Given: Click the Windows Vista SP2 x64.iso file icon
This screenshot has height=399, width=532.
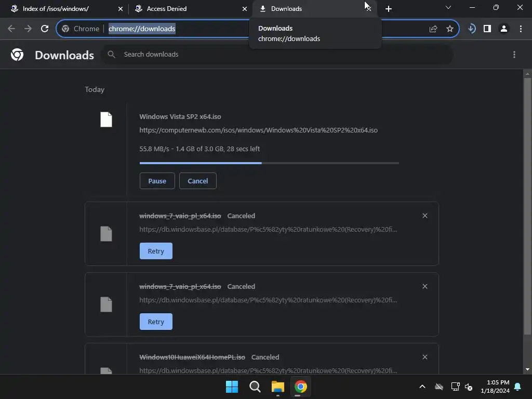Looking at the screenshot, I should pyautogui.click(x=106, y=119).
